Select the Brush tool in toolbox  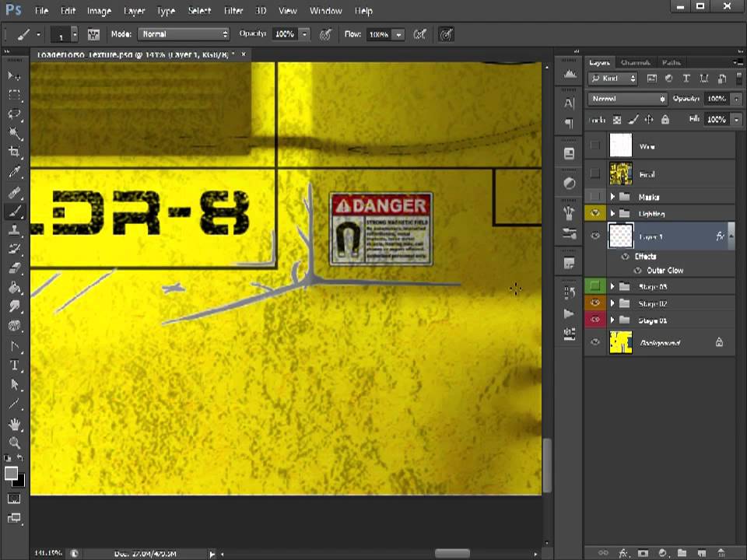14,211
